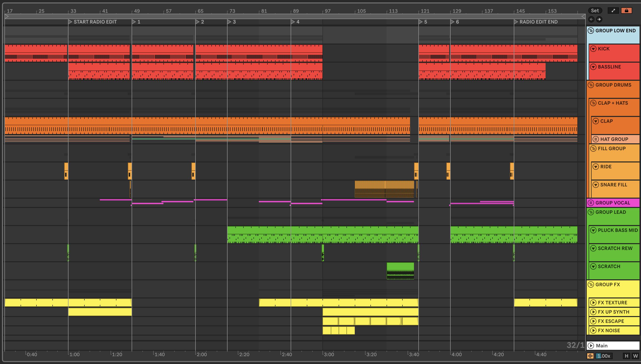Viewport: 641px width, 364px height.
Task: Toggle the automation mode button
Action: pos(613,11)
